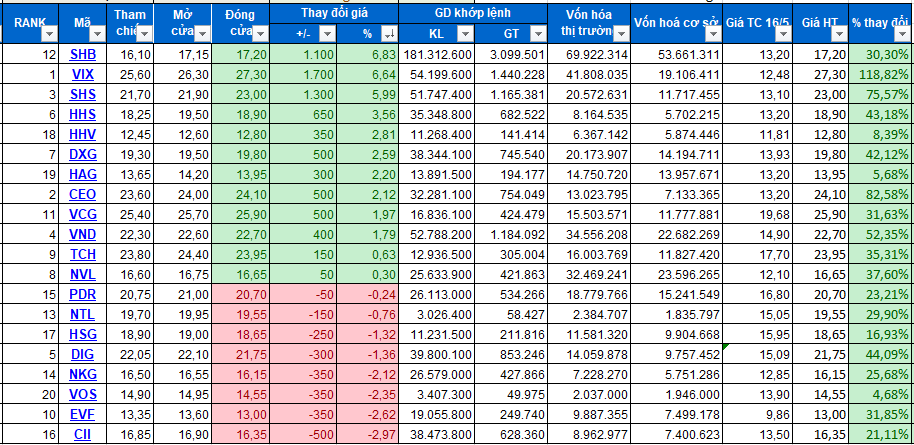Select VIX percent change 118,82%
Screen dimensions: 914x445
tap(881, 75)
